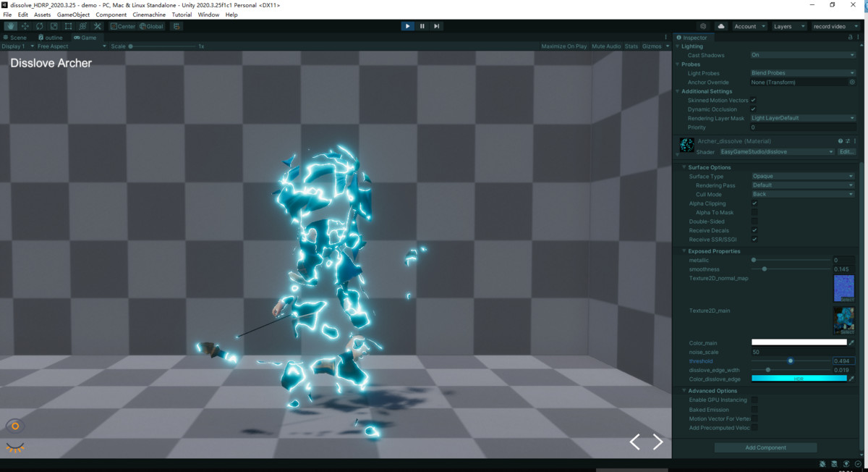Viewport: 868px width, 472px height.
Task: Select the Move tool
Action: [25, 25]
